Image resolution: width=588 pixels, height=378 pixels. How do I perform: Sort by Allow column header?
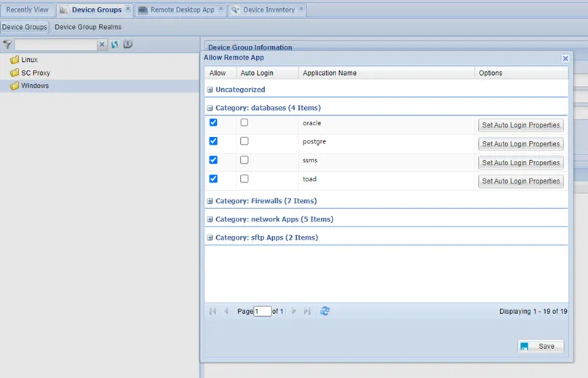(x=220, y=73)
